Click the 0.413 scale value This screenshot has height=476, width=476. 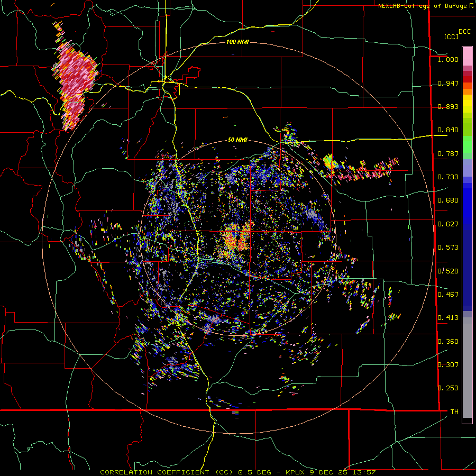(x=448, y=318)
